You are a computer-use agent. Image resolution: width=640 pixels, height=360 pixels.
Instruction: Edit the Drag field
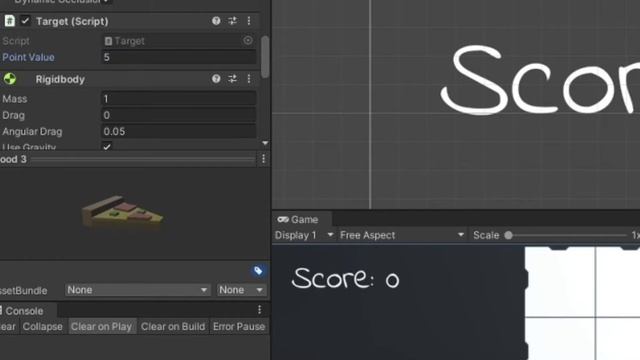click(178, 115)
